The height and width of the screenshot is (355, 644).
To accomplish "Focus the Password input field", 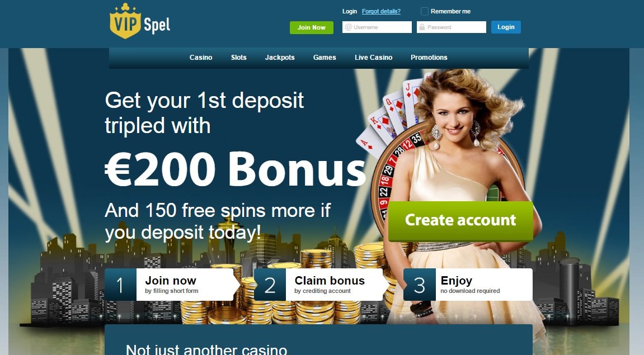I will 452,27.
